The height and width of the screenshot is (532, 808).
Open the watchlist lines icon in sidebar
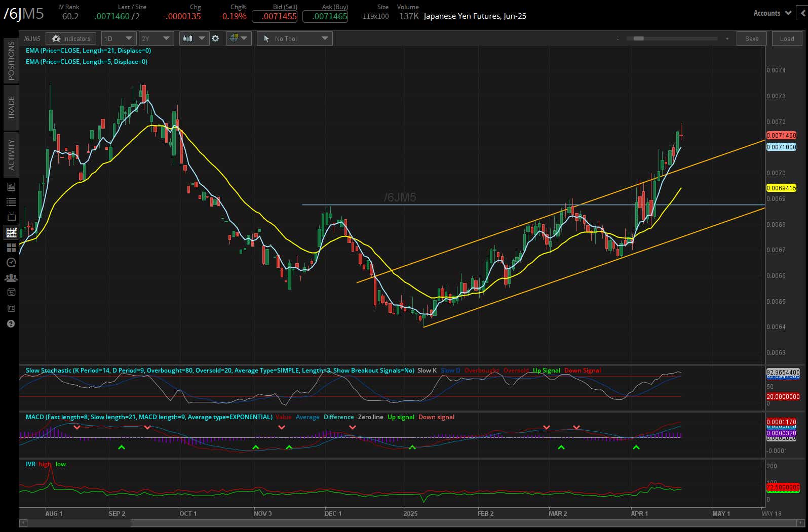tap(11, 202)
